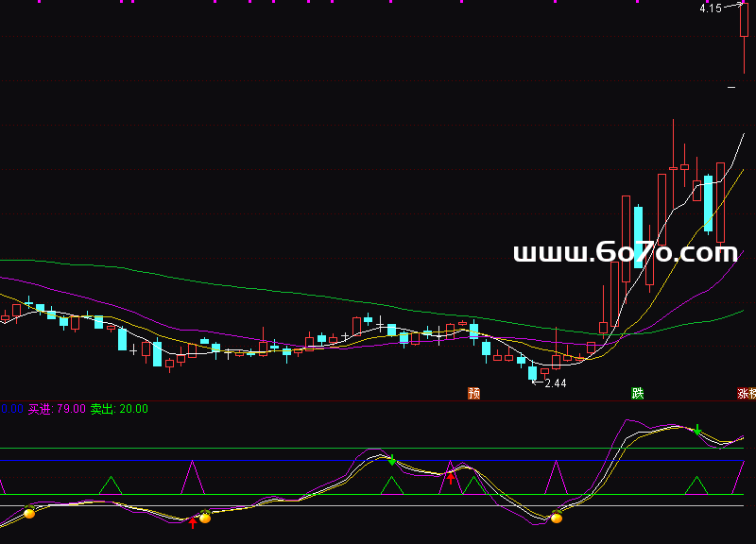Click the leftmost yellow ball signal in indicator
The height and width of the screenshot is (544, 756).
(29, 513)
